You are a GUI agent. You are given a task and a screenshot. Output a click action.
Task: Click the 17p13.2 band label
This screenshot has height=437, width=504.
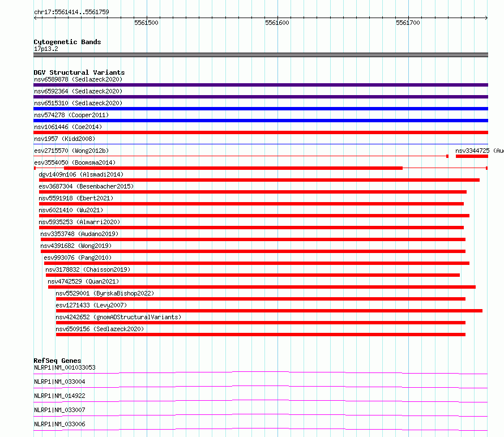pos(46,49)
